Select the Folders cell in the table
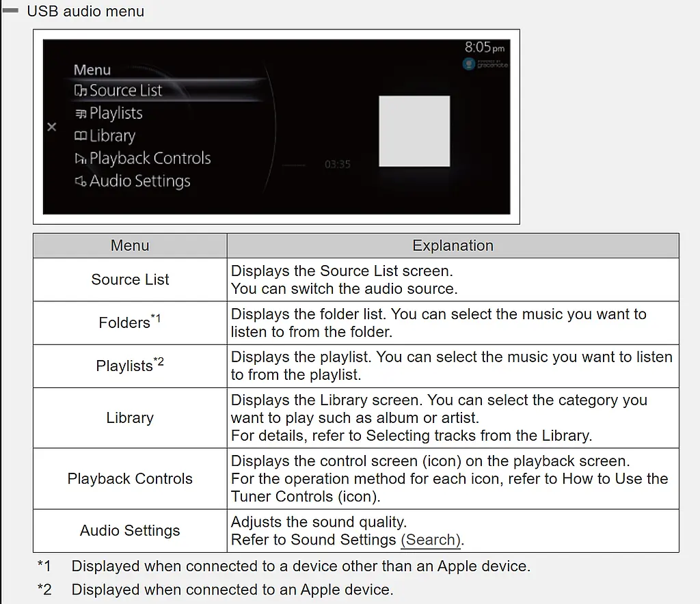Viewport: 700px width, 604px height. click(130, 322)
